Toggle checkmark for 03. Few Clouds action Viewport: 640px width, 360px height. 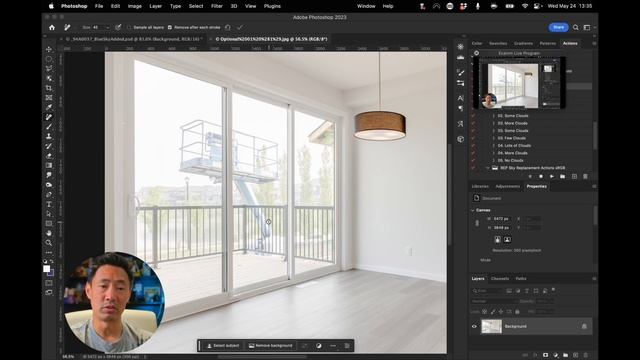473,138
